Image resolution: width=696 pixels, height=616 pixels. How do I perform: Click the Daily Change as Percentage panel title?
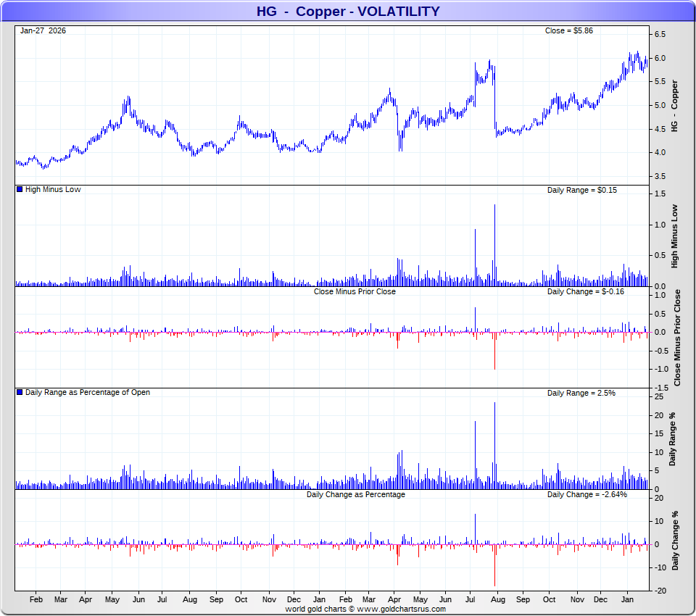tap(356, 494)
